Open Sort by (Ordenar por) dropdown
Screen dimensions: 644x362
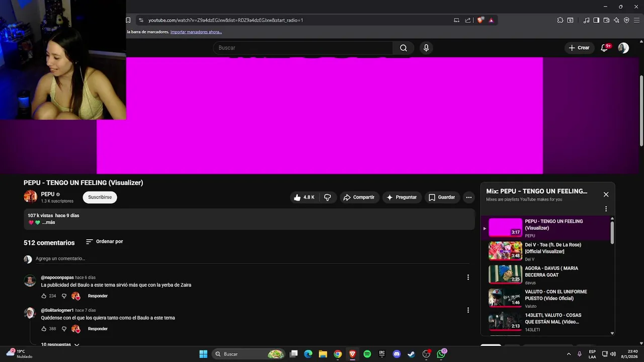click(x=104, y=242)
